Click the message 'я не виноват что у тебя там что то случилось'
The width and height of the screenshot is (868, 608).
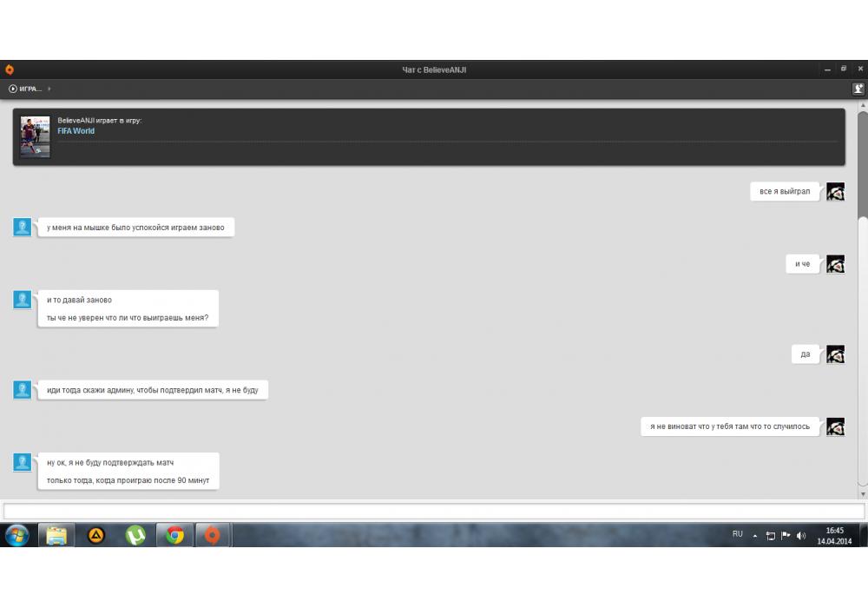[730, 427]
